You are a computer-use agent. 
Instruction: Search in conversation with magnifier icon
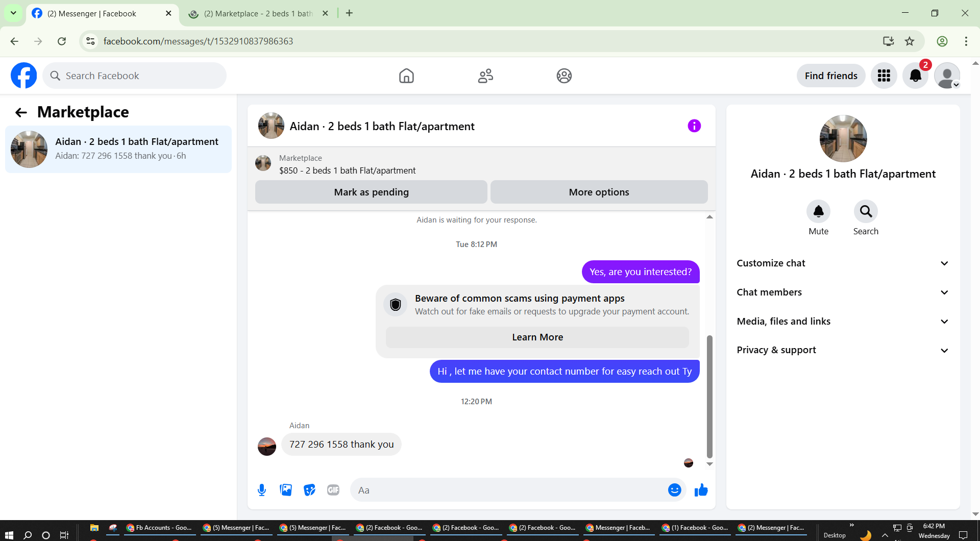(x=866, y=211)
